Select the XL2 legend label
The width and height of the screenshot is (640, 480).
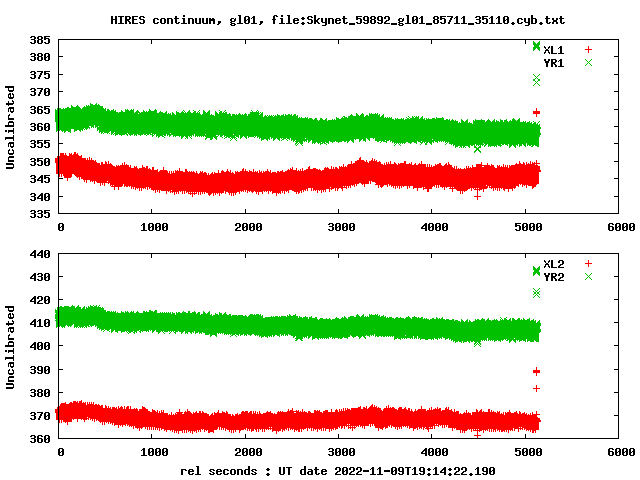click(553, 264)
